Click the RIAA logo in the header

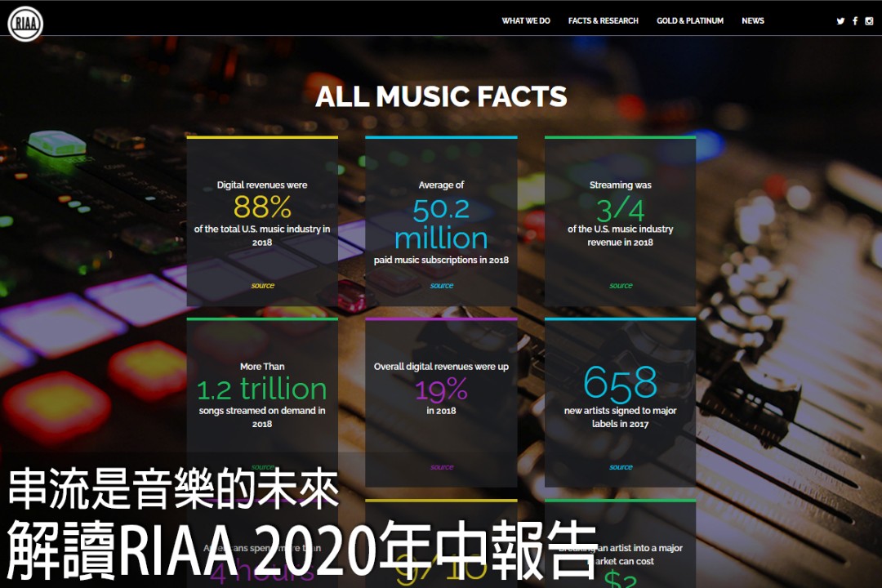pyautogui.click(x=24, y=23)
